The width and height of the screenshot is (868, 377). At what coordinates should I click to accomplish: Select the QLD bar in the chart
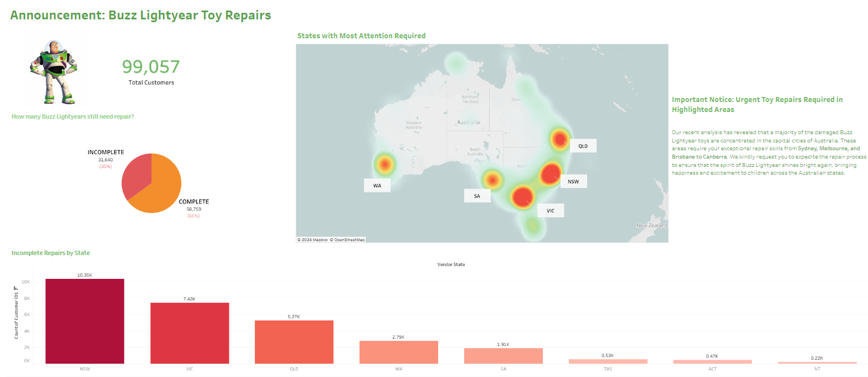(294, 342)
